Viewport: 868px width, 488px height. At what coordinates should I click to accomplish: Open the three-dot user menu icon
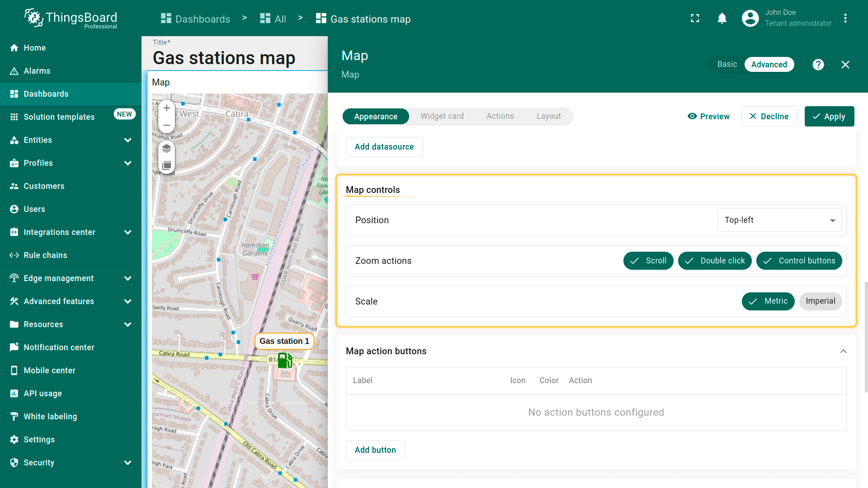(845, 19)
